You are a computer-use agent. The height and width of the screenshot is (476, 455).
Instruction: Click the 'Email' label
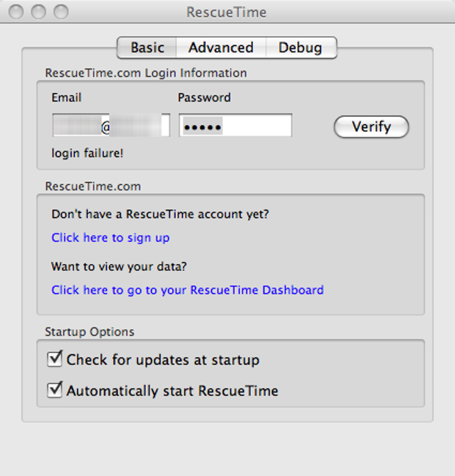(66, 98)
